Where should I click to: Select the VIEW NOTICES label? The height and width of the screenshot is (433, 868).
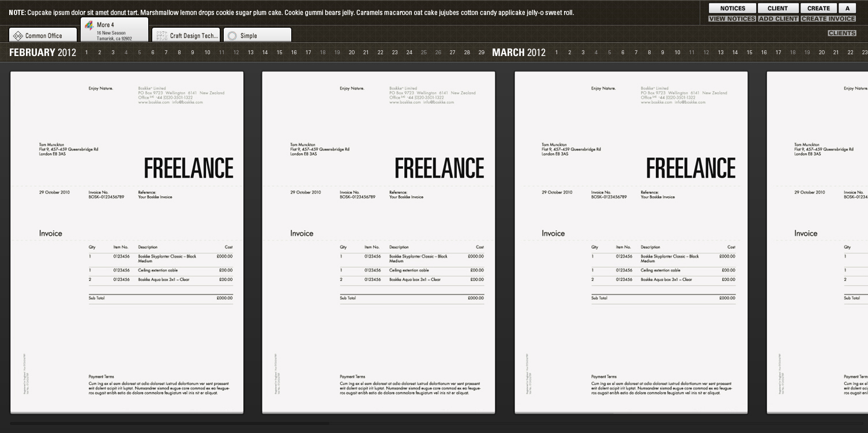[x=732, y=19]
